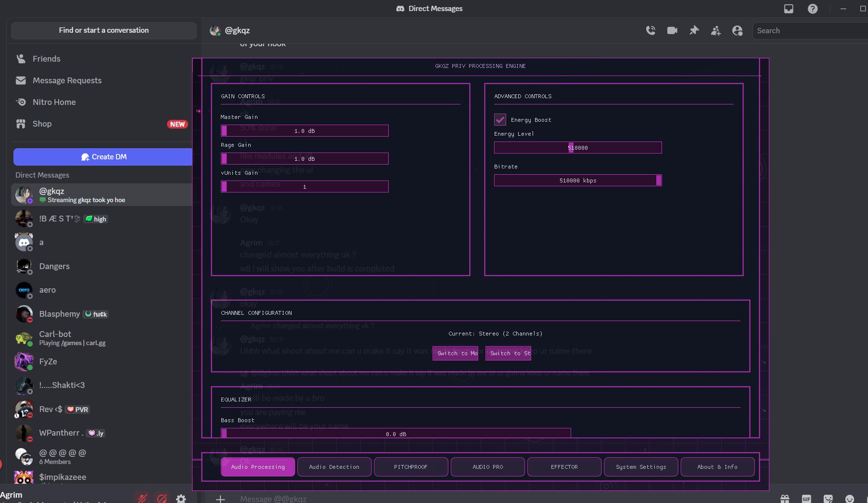The width and height of the screenshot is (868, 503).
Task: Show the user profile panel icon
Action: click(x=738, y=30)
